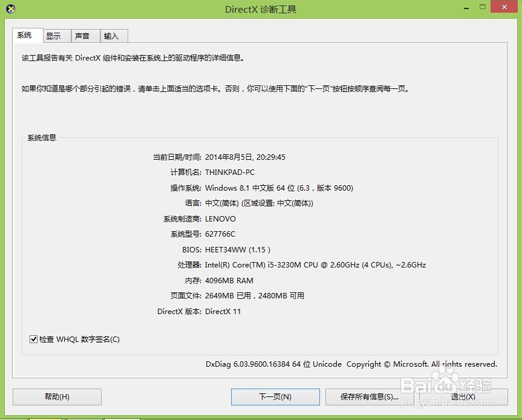Viewport: 522px width, 420px height.
Task: Click the manufacturer value LENOVO
Action: (220, 219)
